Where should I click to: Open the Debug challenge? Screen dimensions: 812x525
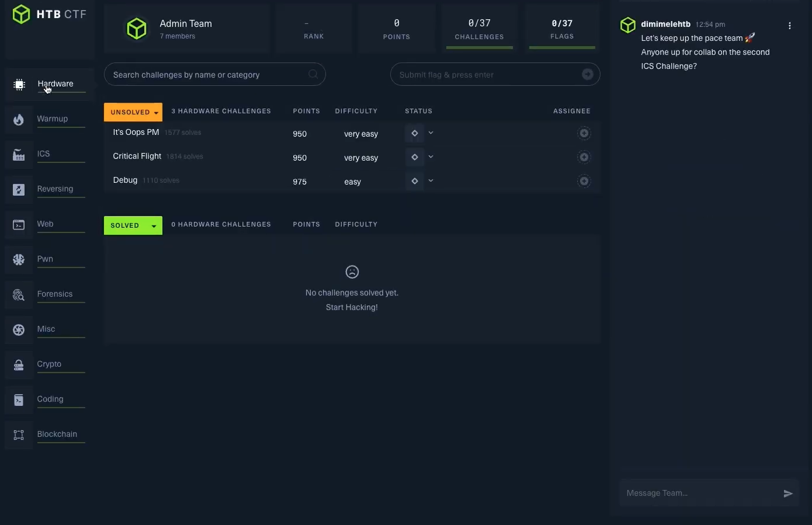[125, 180]
